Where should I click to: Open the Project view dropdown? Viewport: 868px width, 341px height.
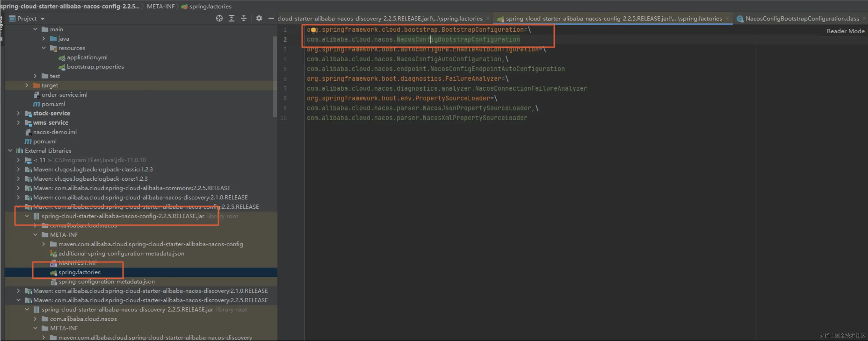42,19
